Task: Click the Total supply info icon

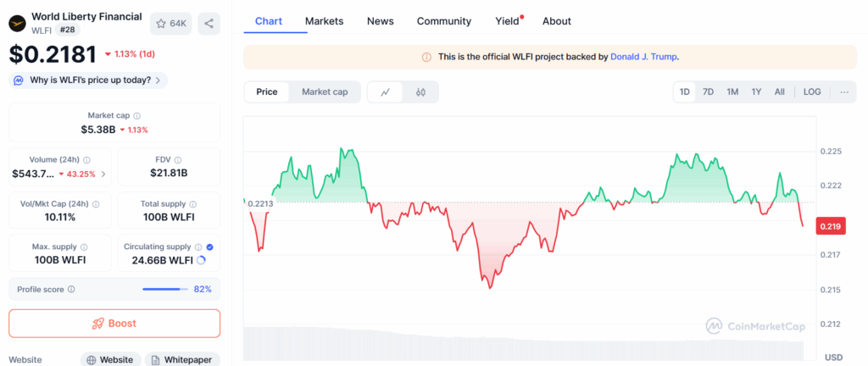Action: pos(192,204)
